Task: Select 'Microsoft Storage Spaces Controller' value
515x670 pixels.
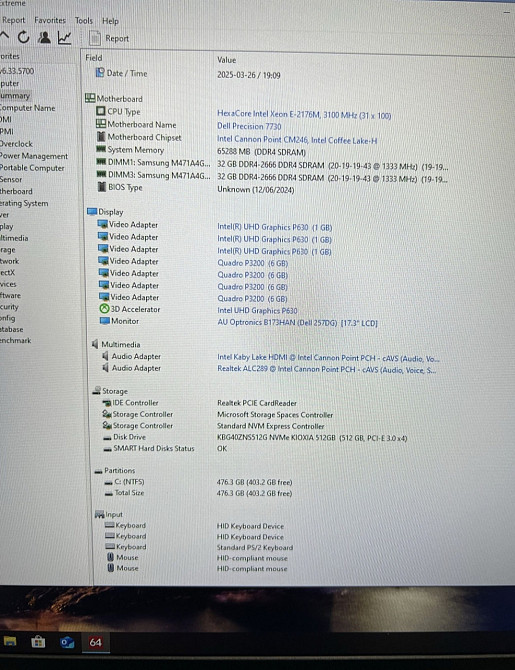Action: coord(275,414)
